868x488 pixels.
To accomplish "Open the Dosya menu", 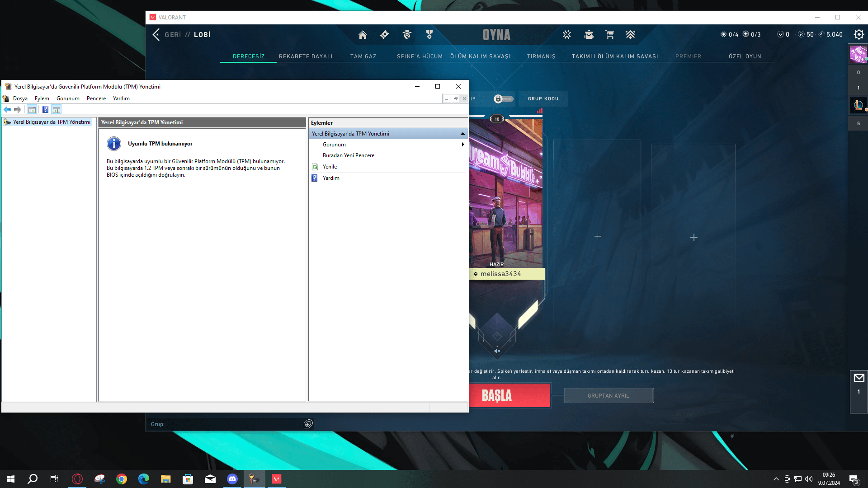I will pos(20,99).
